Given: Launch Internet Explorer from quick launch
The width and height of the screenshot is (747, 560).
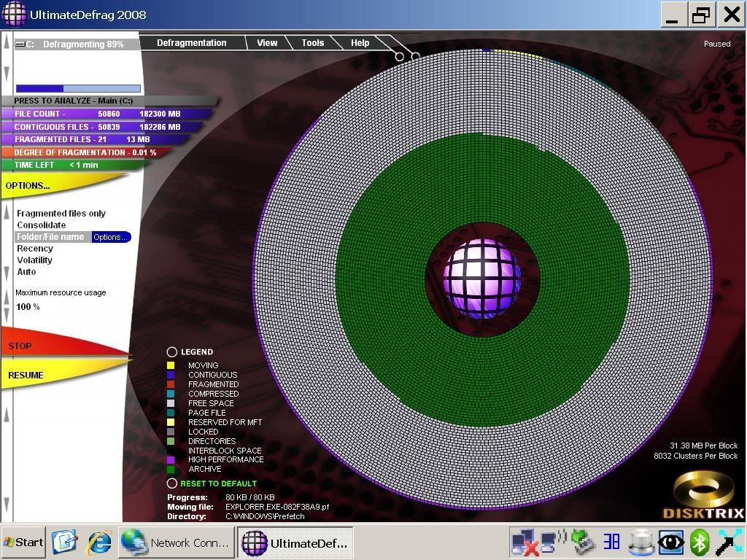Looking at the screenshot, I should point(99,542).
